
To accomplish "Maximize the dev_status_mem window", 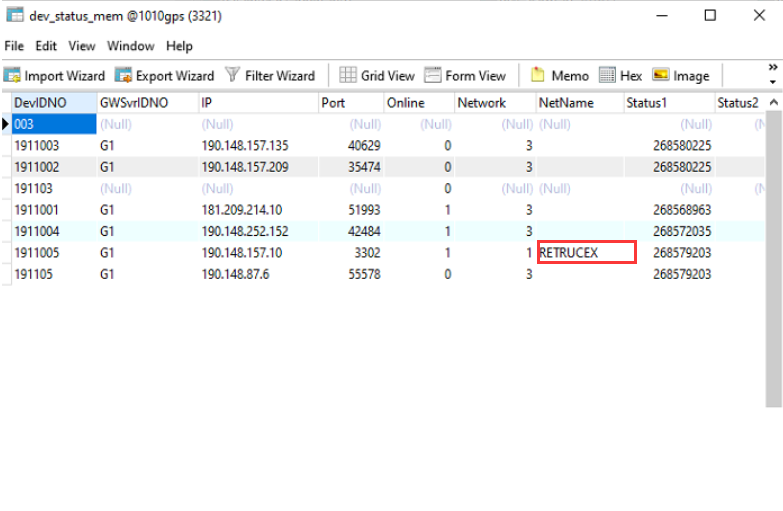I will click(710, 15).
